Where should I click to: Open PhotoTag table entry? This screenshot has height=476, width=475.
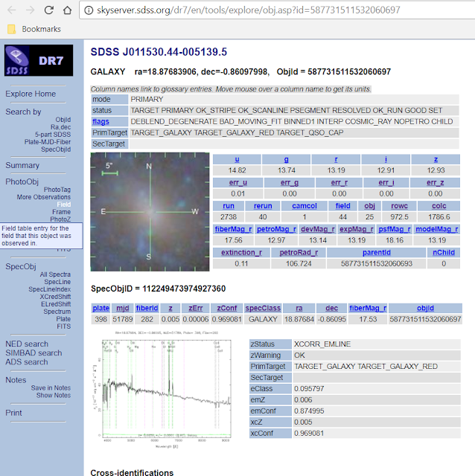point(57,190)
